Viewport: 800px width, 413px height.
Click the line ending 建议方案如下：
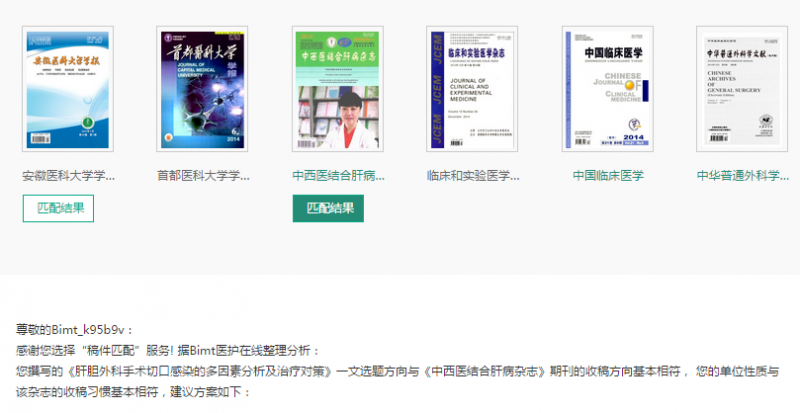[x=133, y=392]
